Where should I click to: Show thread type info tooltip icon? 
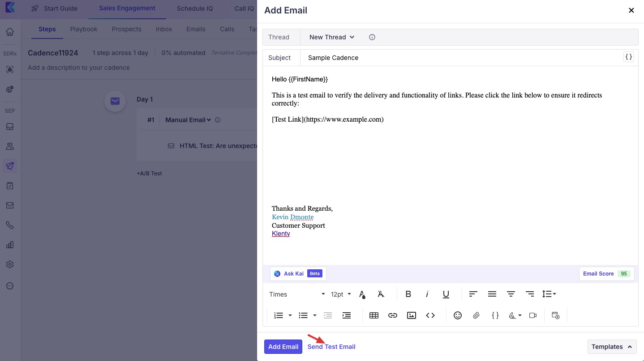(x=372, y=37)
